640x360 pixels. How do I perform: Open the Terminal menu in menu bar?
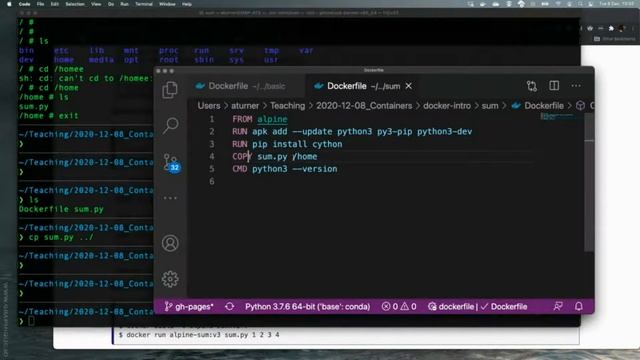click(144, 4)
